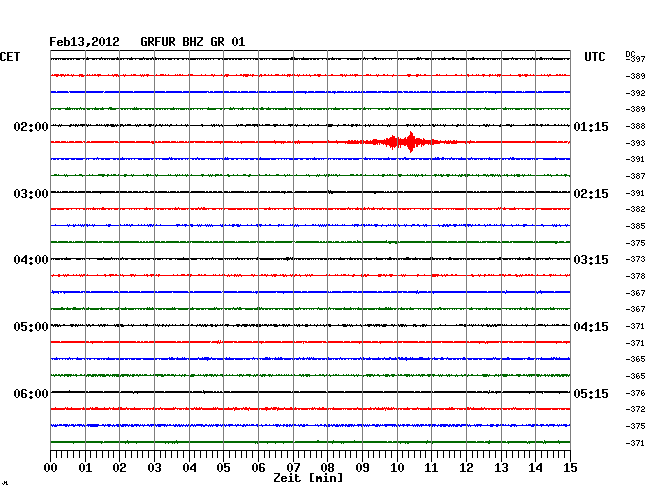Select the CET time label "02:00"
The width and height of the screenshot is (650, 494).
pos(31,126)
